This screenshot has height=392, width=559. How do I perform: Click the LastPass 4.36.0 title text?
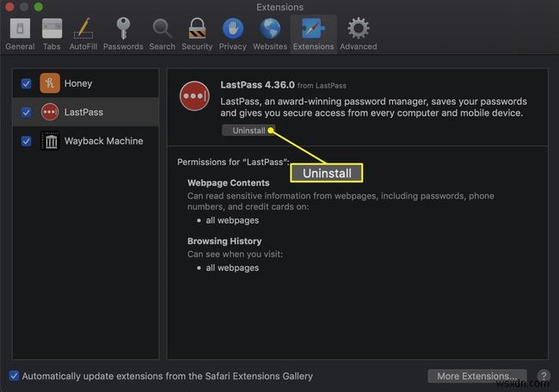pyautogui.click(x=257, y=85)
